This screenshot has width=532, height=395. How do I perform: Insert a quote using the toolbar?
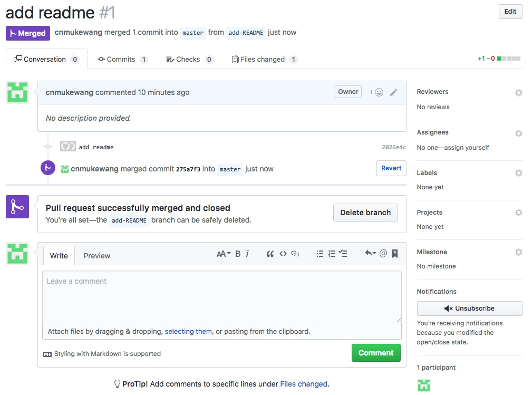point(270,254)
